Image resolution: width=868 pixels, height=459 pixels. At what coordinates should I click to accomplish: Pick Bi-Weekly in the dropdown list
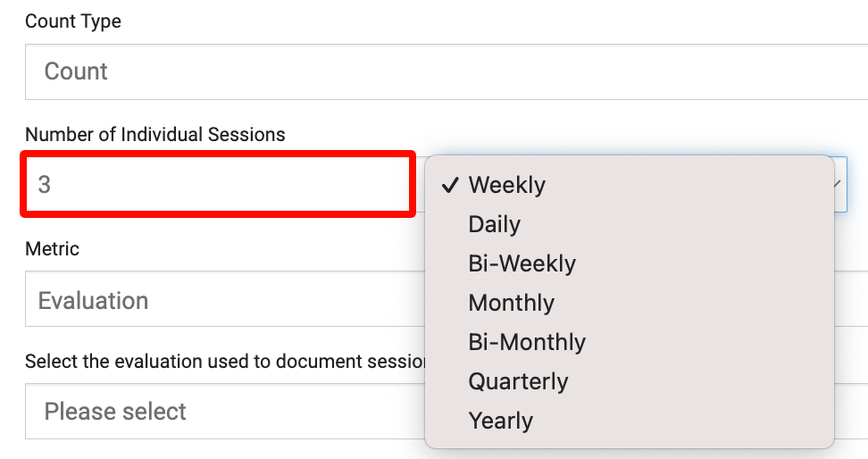[522, 263]
